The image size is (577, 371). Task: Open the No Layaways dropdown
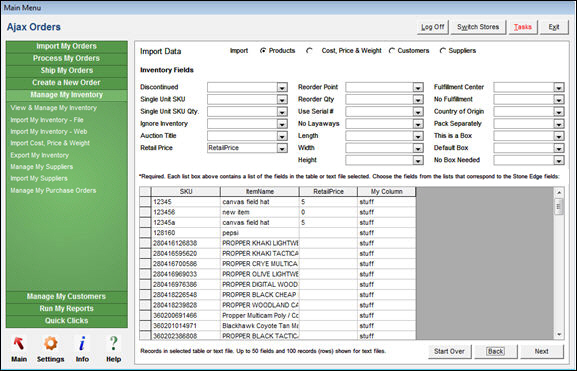[x=418, y=124]
